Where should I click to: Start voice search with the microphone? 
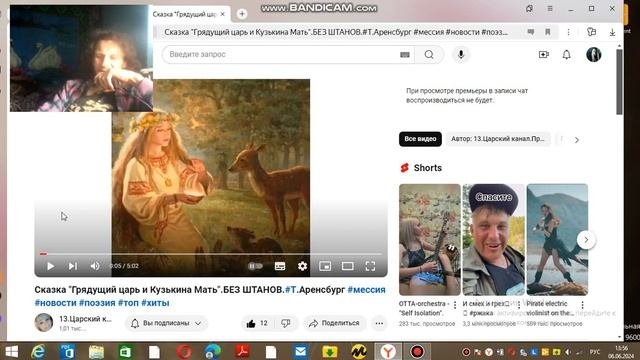tap(461, 55)
